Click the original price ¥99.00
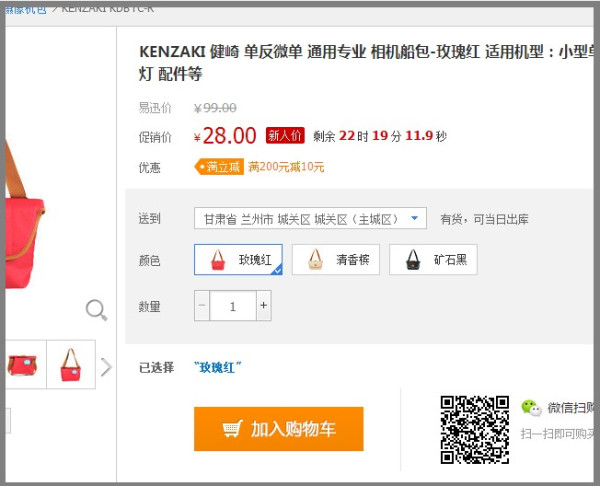Image resolution: width=600 pixels, height=486 pixels. (x=215, y=108)
